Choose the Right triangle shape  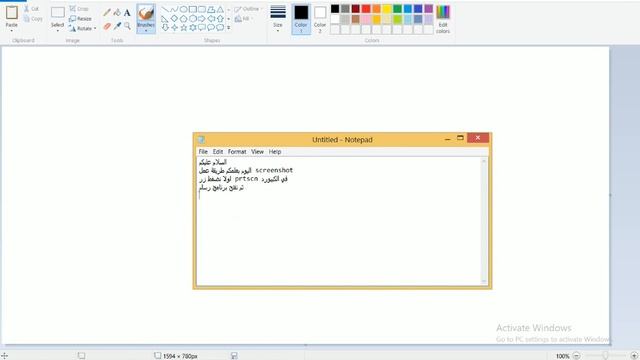click(x=165, y=19)
